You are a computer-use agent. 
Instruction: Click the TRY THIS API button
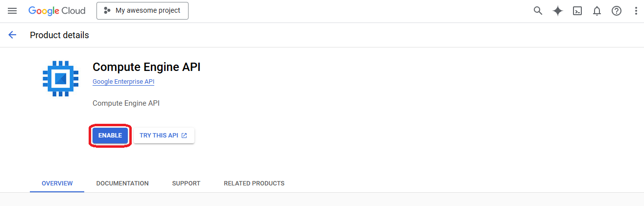tap(164, 136)
